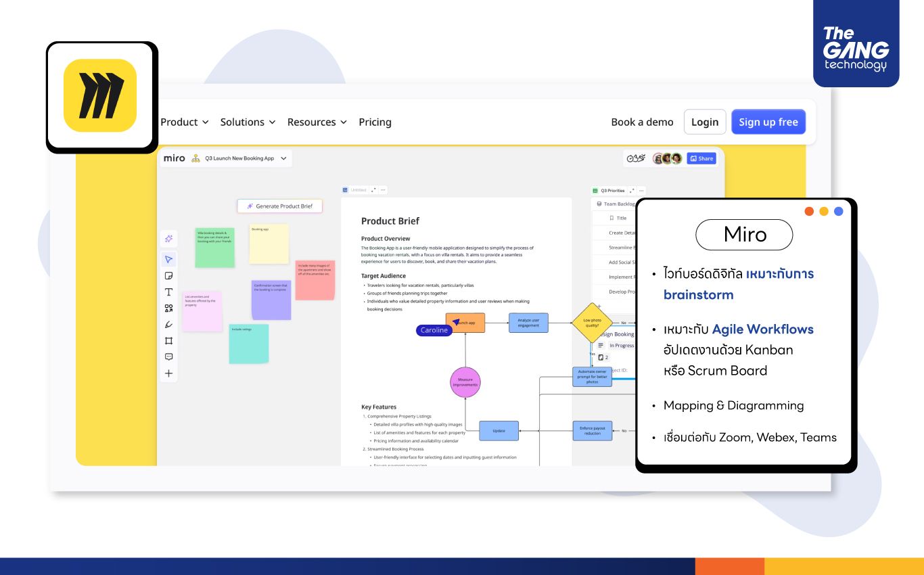Screen dimensions: 924x575
Task: Select the orange Launch app node
Action: (465, 323)
